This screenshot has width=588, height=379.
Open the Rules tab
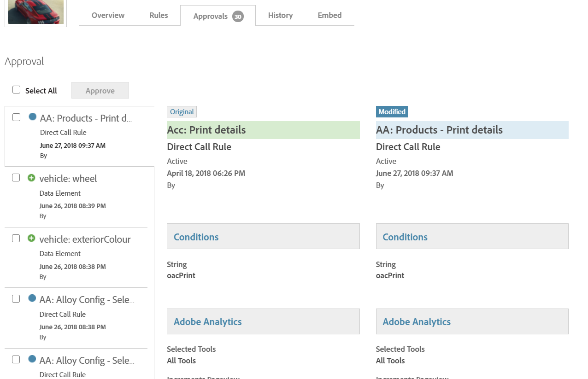(x=159, y=15)
